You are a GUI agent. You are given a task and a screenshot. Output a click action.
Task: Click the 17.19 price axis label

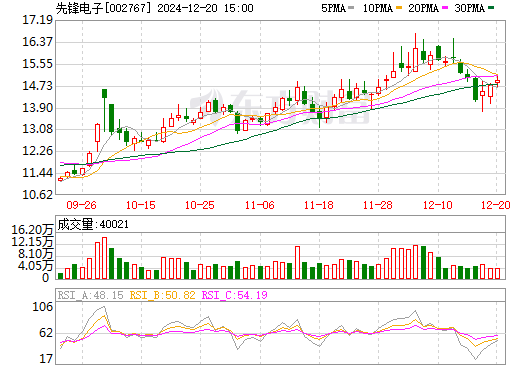(37, 20)
